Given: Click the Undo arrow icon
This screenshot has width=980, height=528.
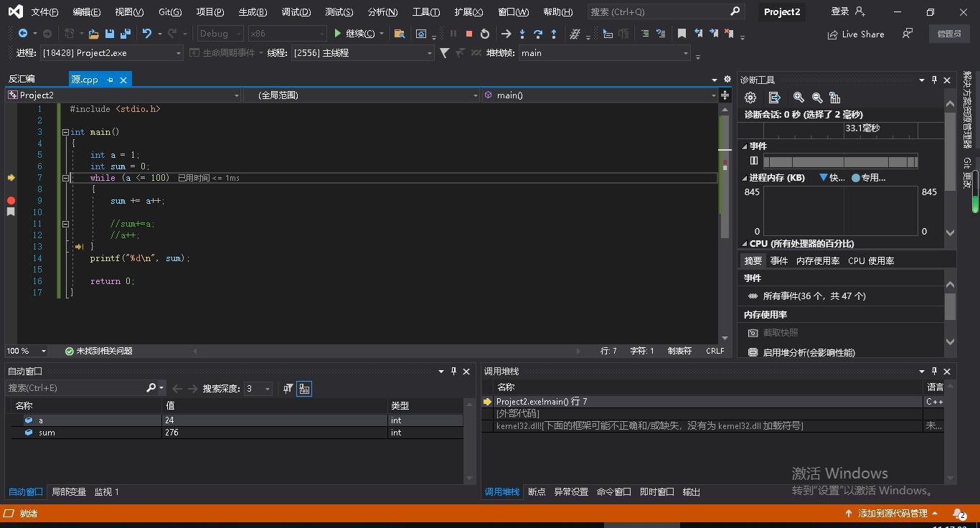Looking at the screenshot, I should [147, 34].
